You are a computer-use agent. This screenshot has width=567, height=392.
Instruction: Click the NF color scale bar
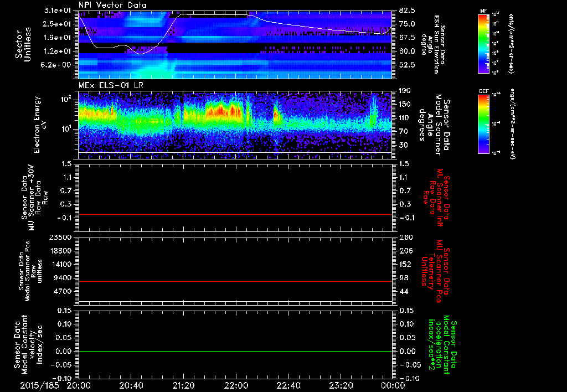coord(483,44)
